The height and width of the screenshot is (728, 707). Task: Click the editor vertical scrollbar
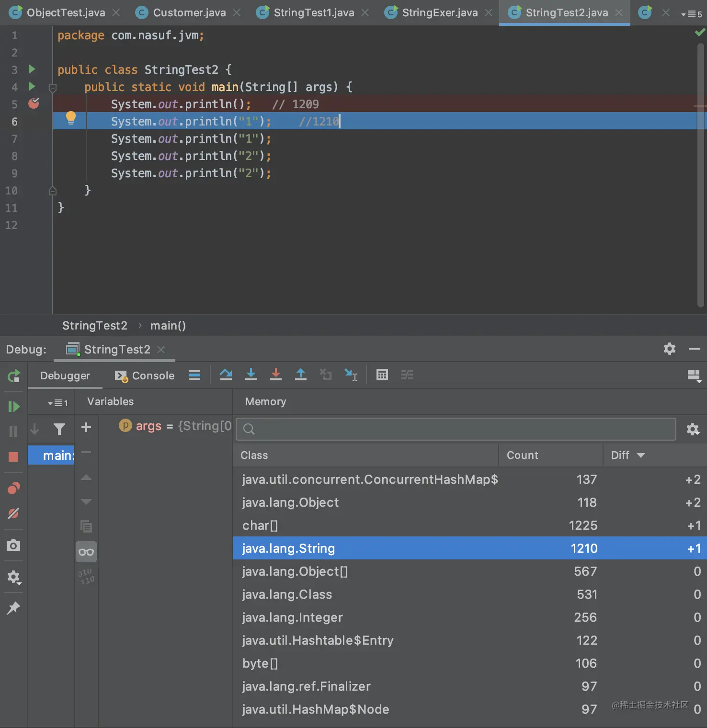point(701,175)
